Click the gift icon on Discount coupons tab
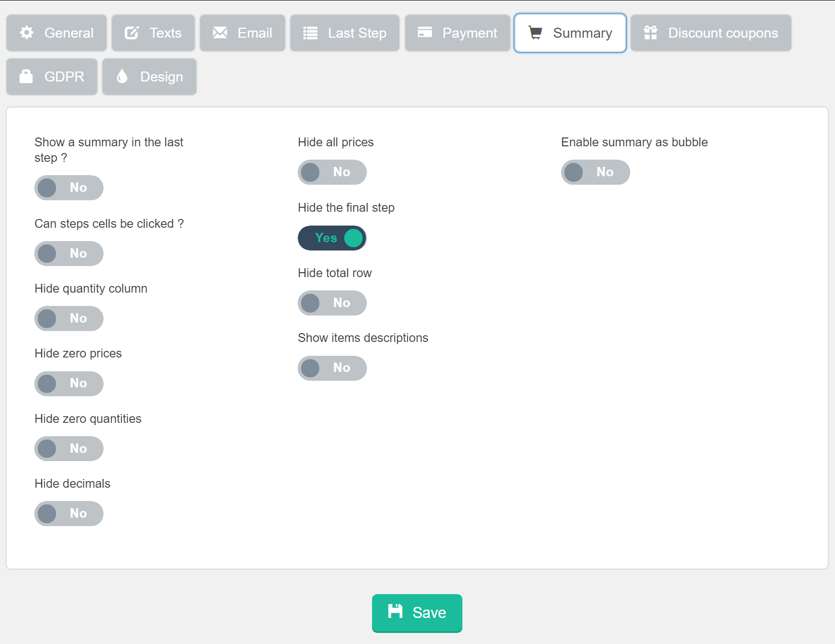Viewport: 835px width, 644px height. [651, 33]
